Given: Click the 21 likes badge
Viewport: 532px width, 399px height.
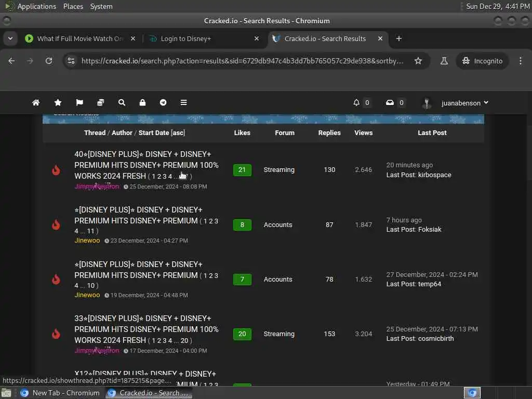Looking at the screenshot, I should [x=242, y=170].
